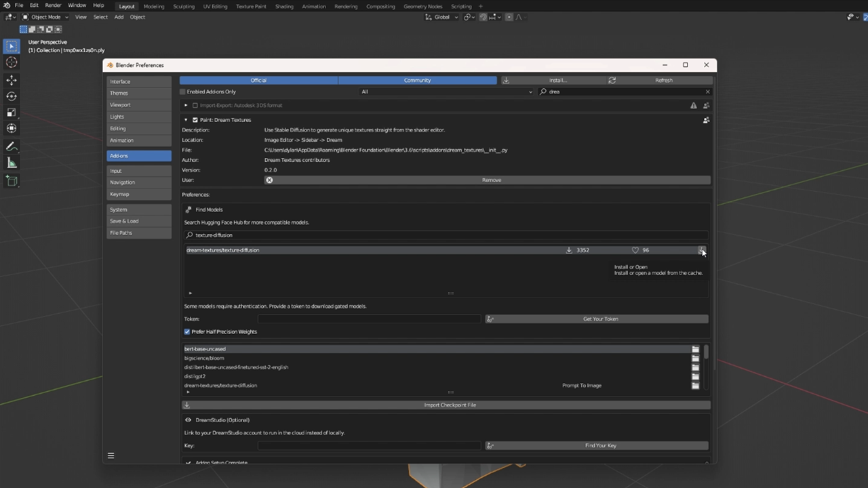868x488 pixels.
Task: Switch to the Official add-ons tab
Action: [258, 80]
